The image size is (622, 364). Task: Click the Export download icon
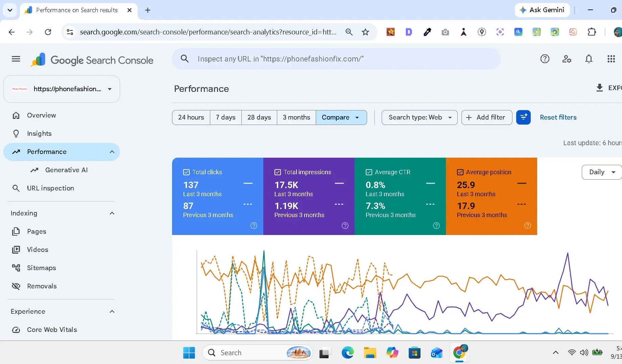point(599,88)
